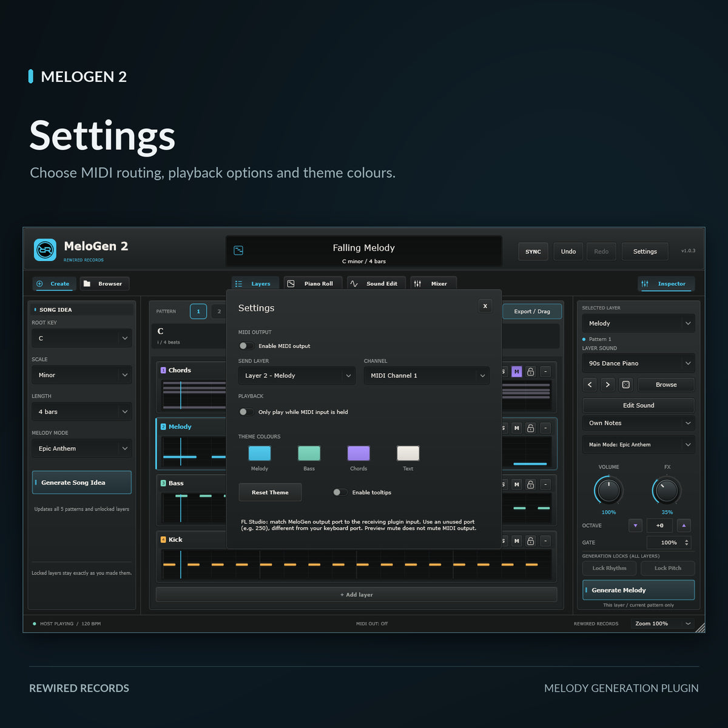This screenshot has height=728, width=728.
Task: Open the Selected Layer Melody dropdown
Action: [638, 323]
